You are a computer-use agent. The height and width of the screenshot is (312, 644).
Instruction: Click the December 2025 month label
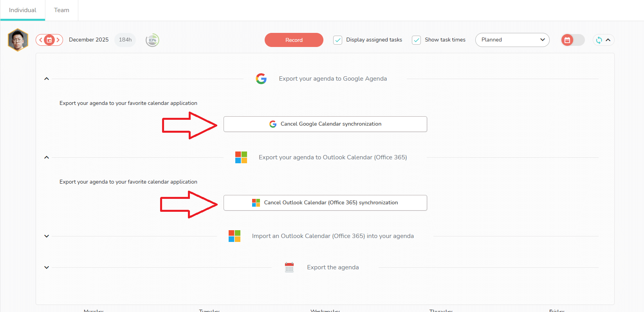(89, 40)
